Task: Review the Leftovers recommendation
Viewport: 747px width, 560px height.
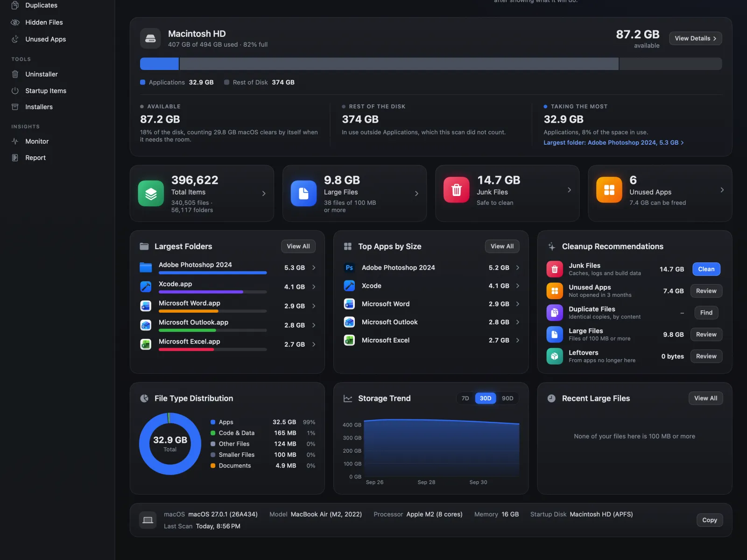Action: (x=706, y=356)
